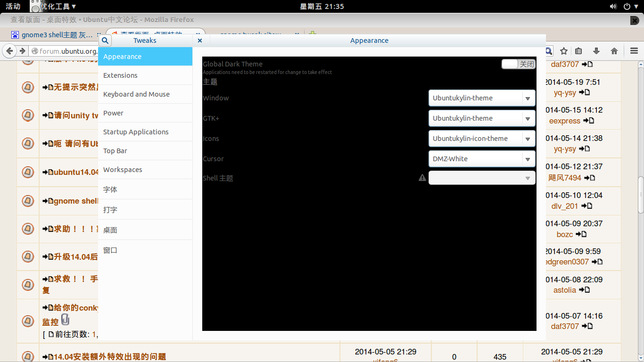This screenshot has height=362, width=644.
Task: Open the Firefox hamburger menu
Action: pyautogui.click(x=634, y=51)
